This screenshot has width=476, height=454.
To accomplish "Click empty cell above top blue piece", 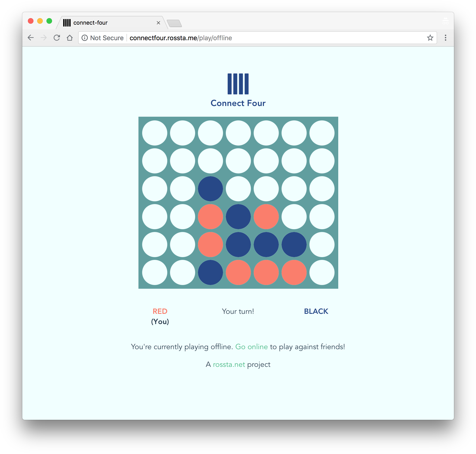I will click(210, 161).
